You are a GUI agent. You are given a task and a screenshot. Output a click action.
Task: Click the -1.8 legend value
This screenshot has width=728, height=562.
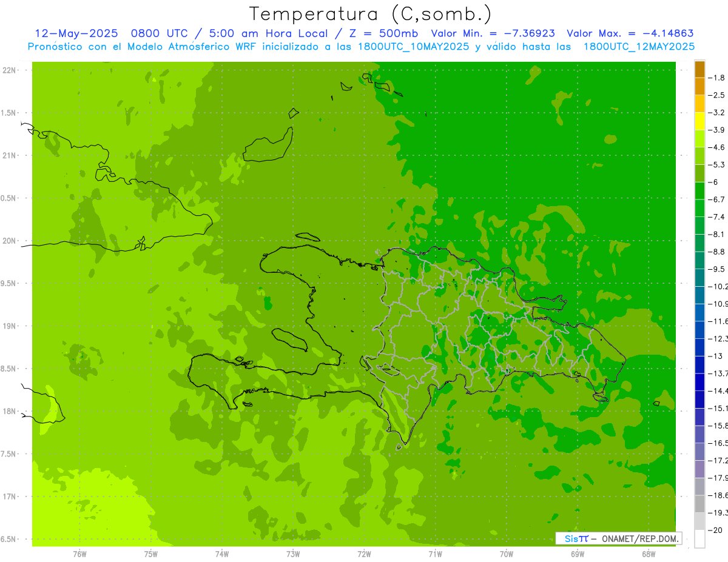[718, 78]
